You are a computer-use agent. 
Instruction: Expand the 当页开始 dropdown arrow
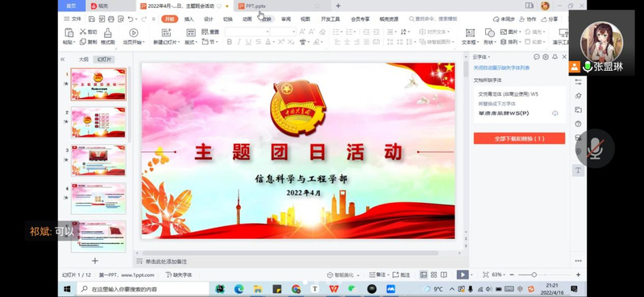[143, 42]
